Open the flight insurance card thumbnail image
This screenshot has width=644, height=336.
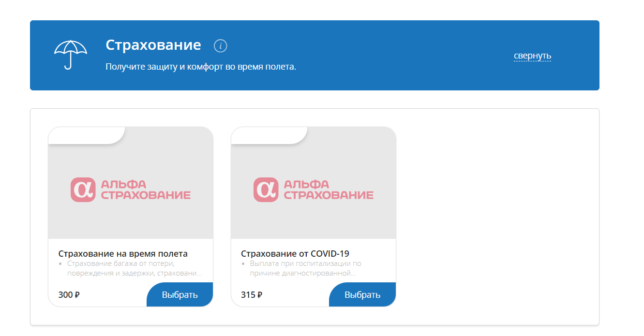130,183
